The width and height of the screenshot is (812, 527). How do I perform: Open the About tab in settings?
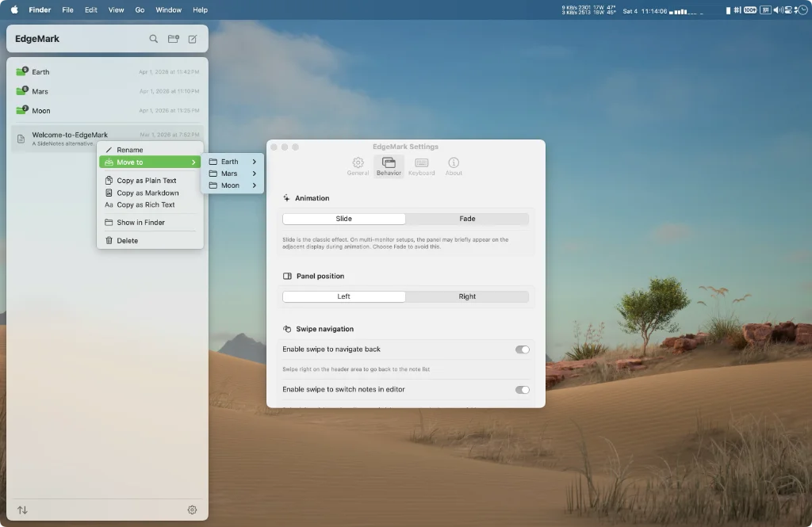(454, 166)
